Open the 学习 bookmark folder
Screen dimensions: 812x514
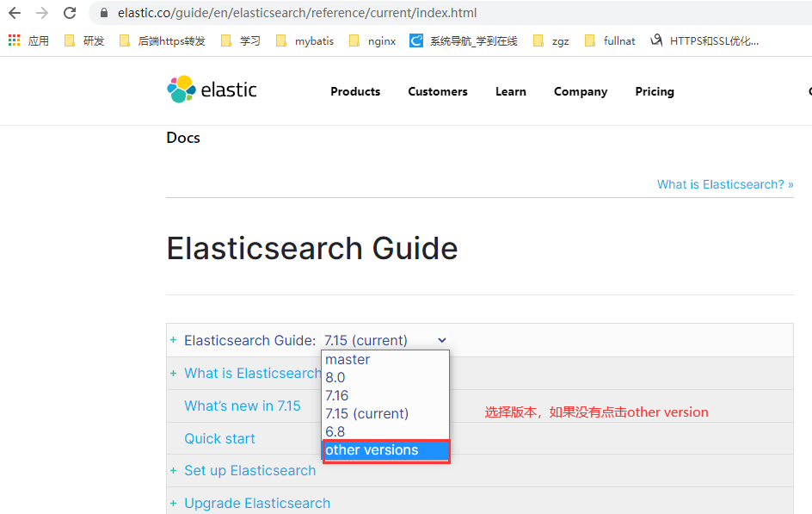241,41
